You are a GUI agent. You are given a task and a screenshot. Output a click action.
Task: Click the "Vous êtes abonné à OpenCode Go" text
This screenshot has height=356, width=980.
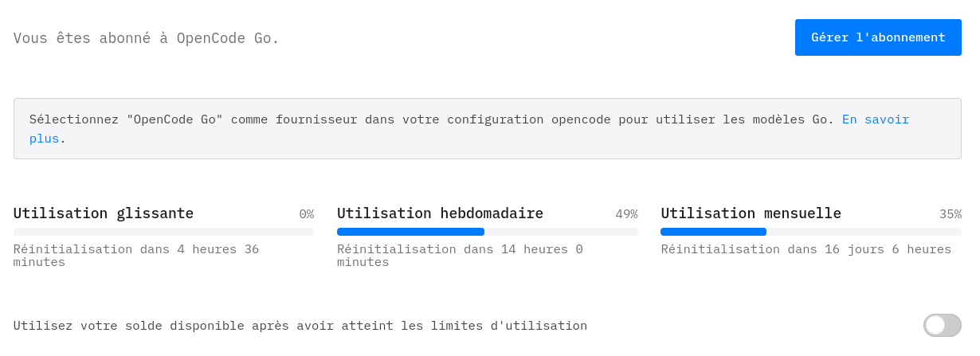pos(147,38)
